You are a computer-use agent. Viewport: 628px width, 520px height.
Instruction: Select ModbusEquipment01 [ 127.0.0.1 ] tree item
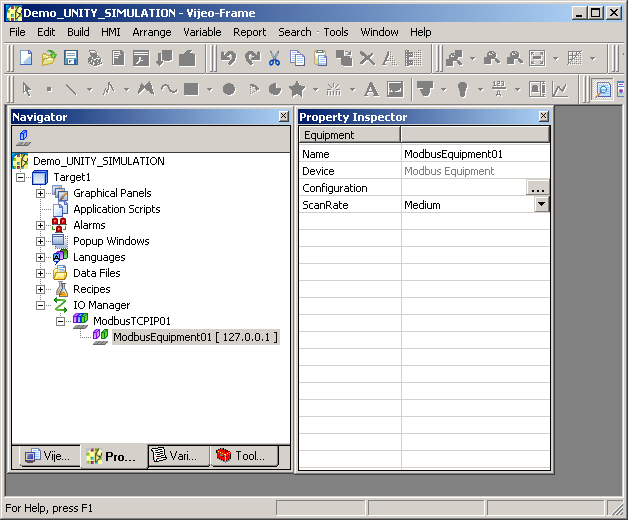(x=195, y=337)
